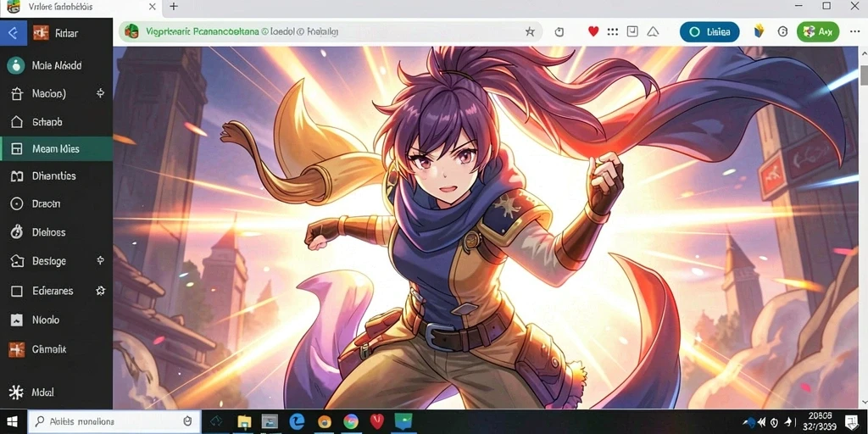The height and width of the screenshot is (434, 868).
Task: Click the green Aox button
Action: click(x=818, y=32)
